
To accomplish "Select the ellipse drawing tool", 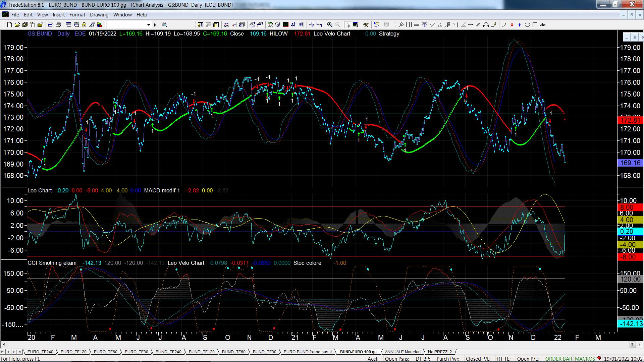I will pyautogui.click(x=527, y=24).
